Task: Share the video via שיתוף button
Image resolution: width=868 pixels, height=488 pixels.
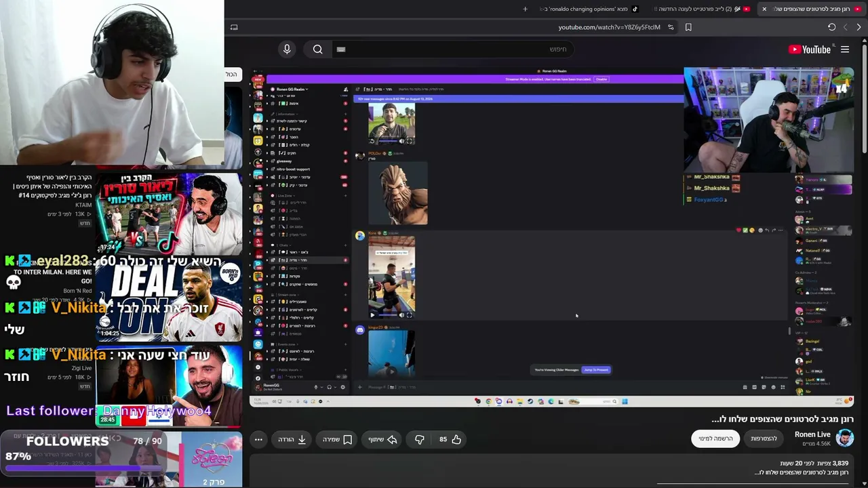Action: [x=382, y=439]
